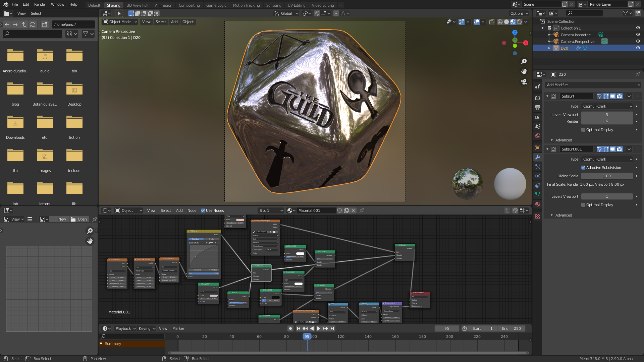
Task: Toggle fake user shield for Material.001
Action: click(340, 210)
